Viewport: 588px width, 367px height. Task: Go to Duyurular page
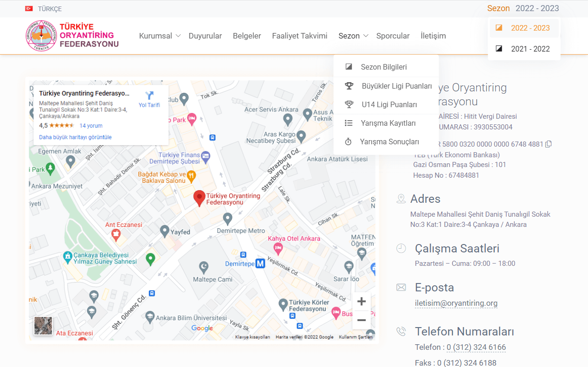pos(205,36)
